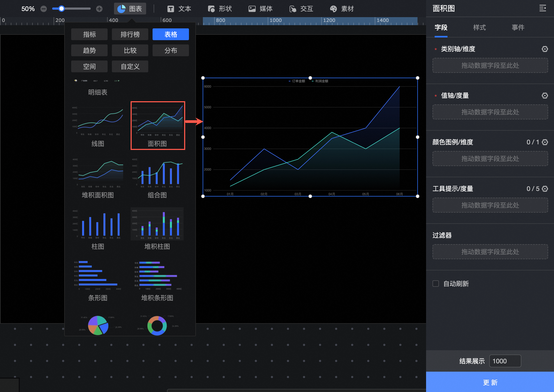Open 类别轴/维度 gear settings
This screenshot has height=392, width=554.
(x=545, y=49)
